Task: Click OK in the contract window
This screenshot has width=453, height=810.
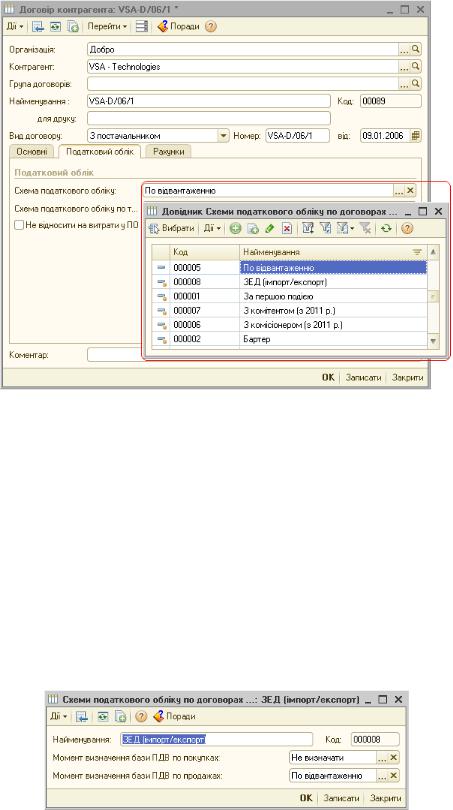Action: 328,378
